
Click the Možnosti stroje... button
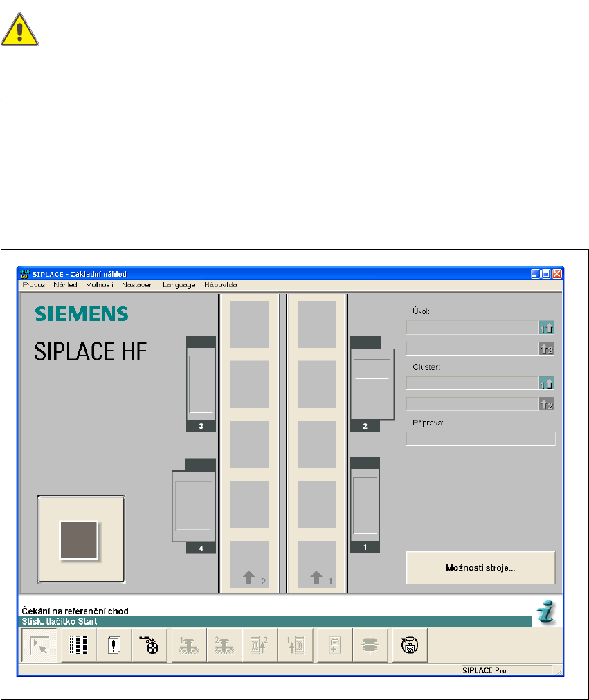click(480, 568)
